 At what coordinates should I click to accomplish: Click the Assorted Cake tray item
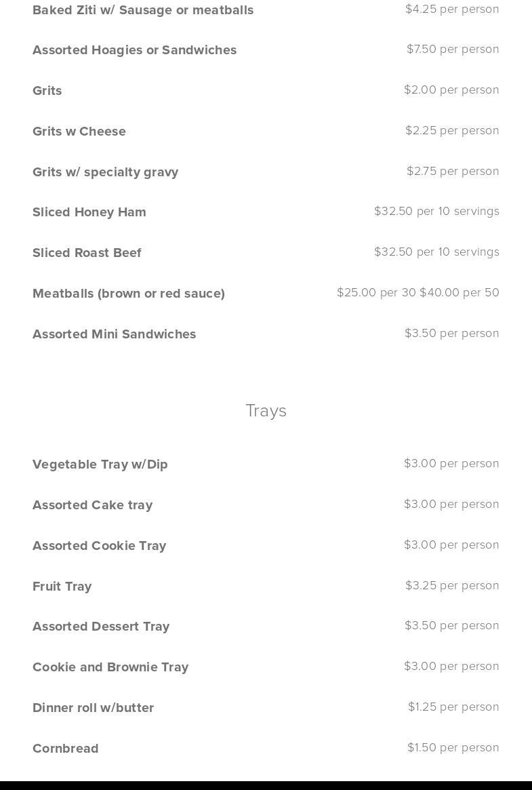92,505
